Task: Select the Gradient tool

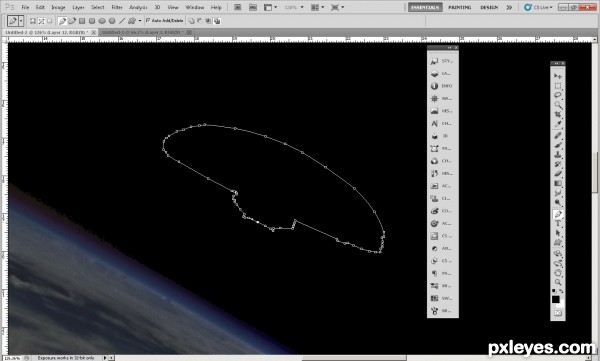Action: click(558, 183)
